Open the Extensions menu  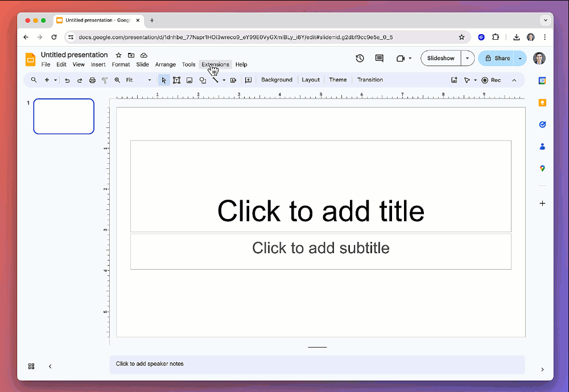click(216, 65)
